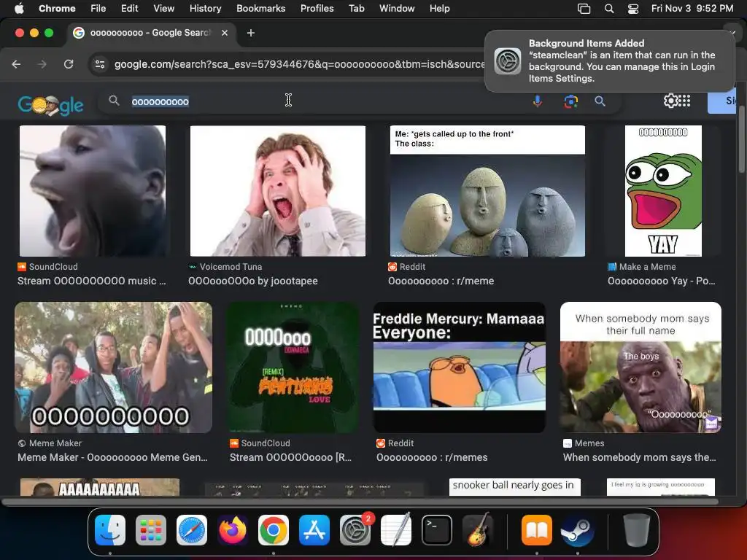Viewport: 747px width, 560px height.
Task: Open App Store from the dock
Action: [314, 530]
